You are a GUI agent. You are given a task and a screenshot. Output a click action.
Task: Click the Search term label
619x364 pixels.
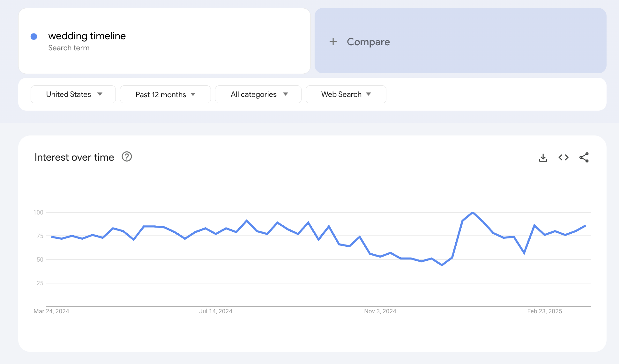pyautogui.click(x=69, y=47)
